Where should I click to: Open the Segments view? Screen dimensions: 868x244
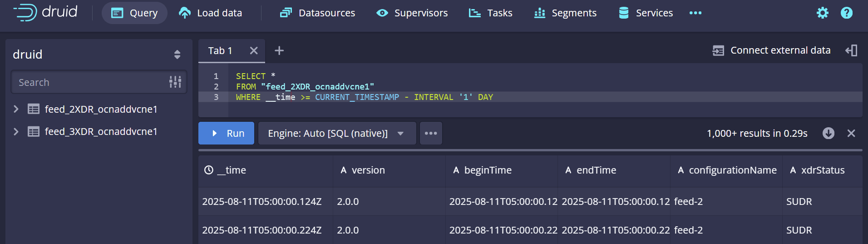565,13
